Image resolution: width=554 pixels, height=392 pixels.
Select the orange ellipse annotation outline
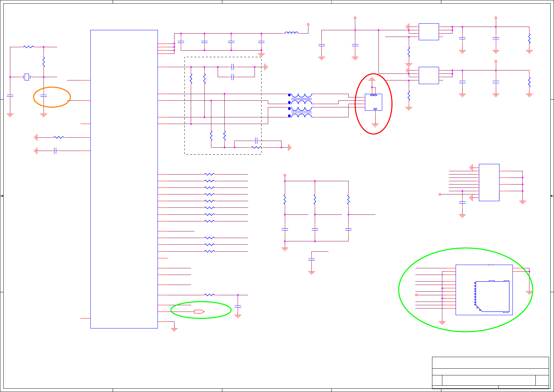[x=52, y=97]
